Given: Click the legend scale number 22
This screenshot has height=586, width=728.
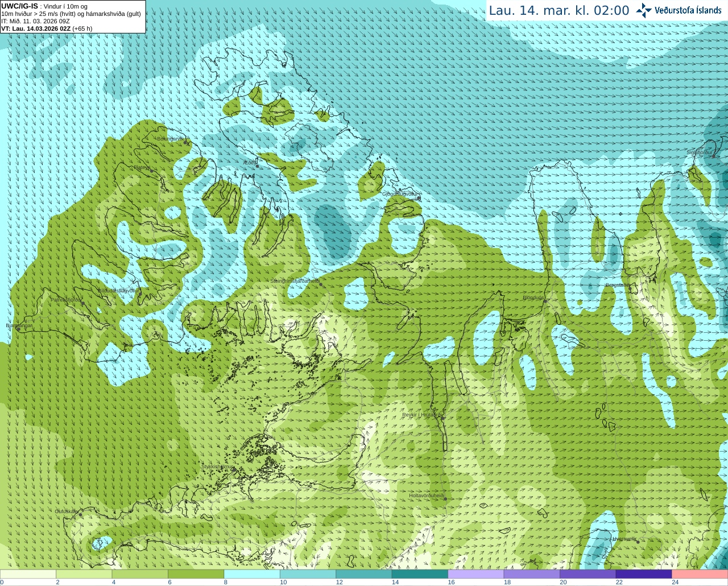Looking at the screenshot, I should (x=619, y=582).
